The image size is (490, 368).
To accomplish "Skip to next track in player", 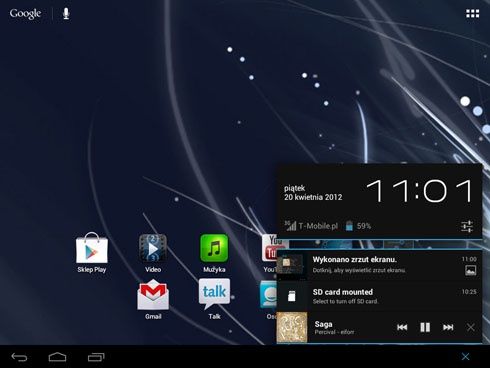I will (x=448, y=327).
